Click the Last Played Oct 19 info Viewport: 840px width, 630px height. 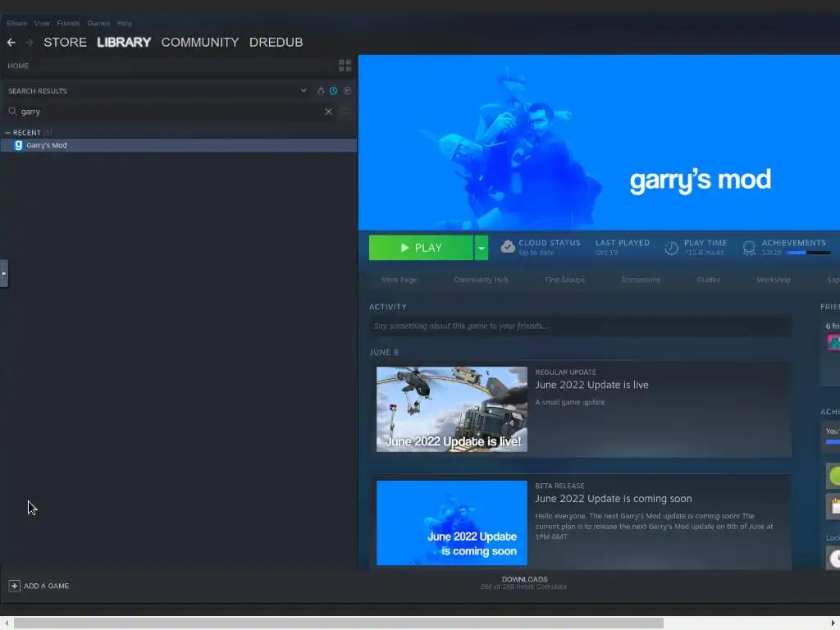(622, 248)
